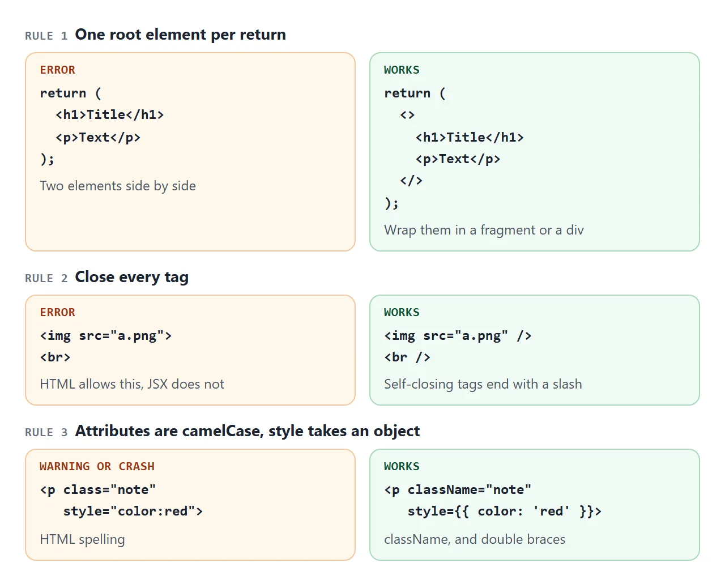Click the <h1>Title</h1> line in the error card
The width and height of the screenshot is (725, 588).
coord(110,115)
